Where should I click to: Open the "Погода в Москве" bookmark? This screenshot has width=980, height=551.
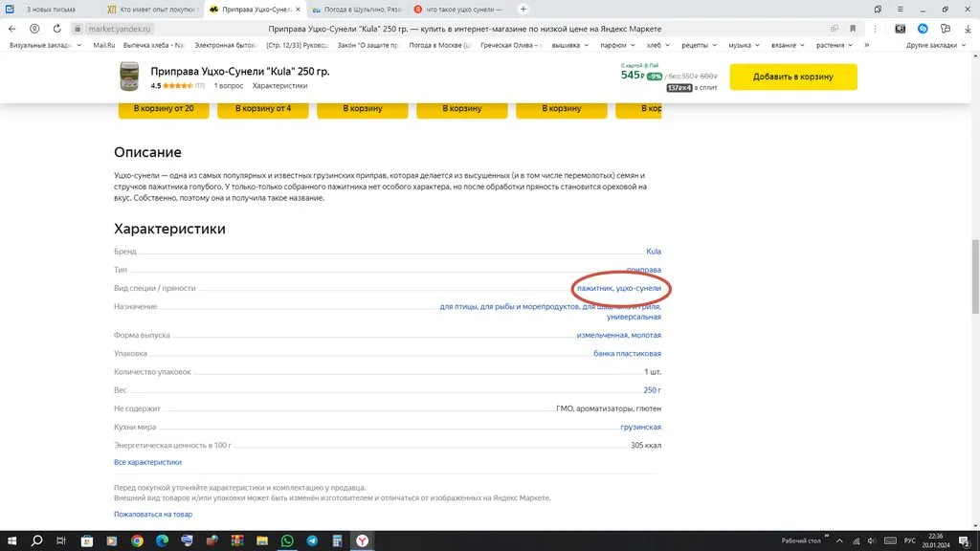tap(440, 45)
